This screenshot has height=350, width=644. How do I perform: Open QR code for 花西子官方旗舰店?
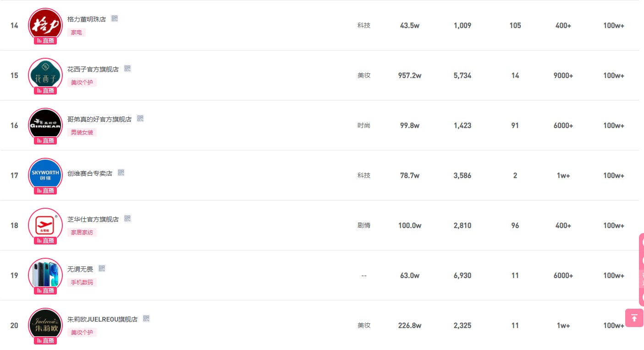[x=127, y=68]
